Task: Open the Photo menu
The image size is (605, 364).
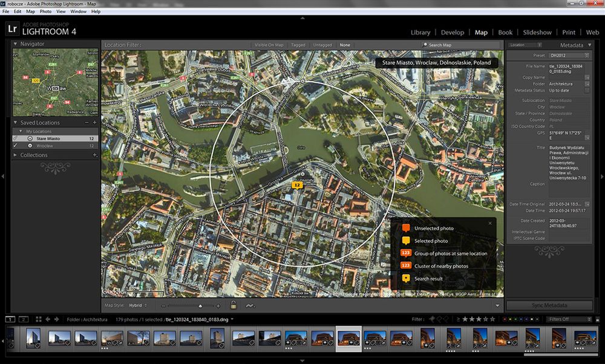Action: pyautogui.click(x=45, y=11)
